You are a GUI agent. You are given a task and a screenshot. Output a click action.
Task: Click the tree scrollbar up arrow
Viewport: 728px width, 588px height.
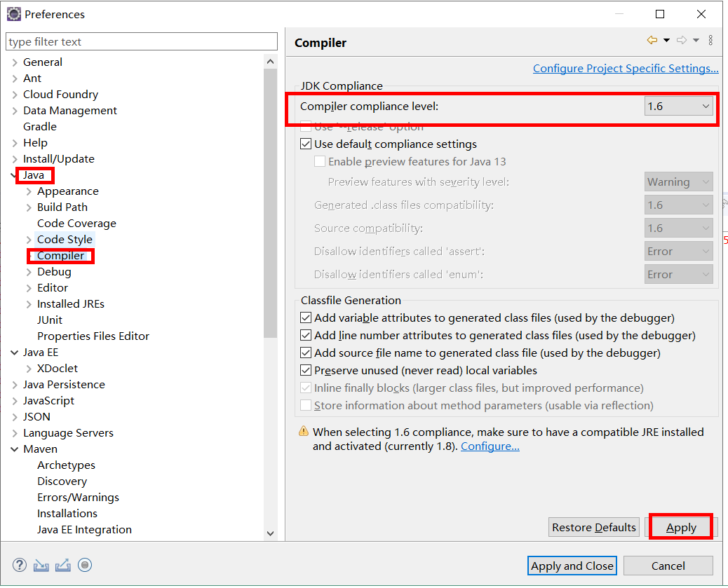coord(270,62)
